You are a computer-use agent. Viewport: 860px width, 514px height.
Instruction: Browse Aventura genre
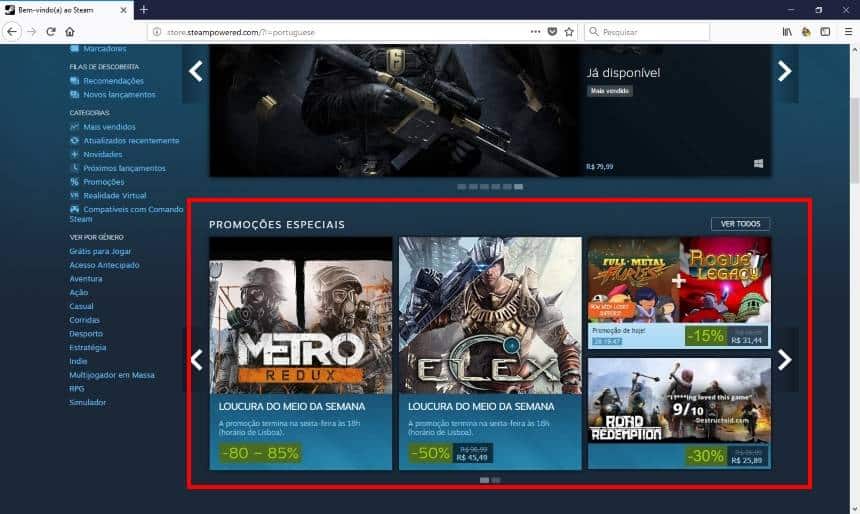click(x=86, y=279)
